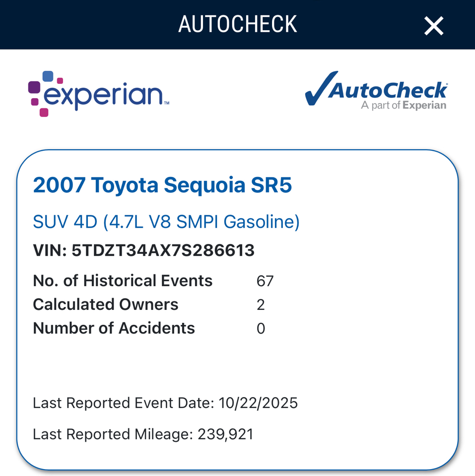The height and width of the screenshot is (476, 475).
Task: Click the Number of Accidents label
Action: [x=114, y=328]
